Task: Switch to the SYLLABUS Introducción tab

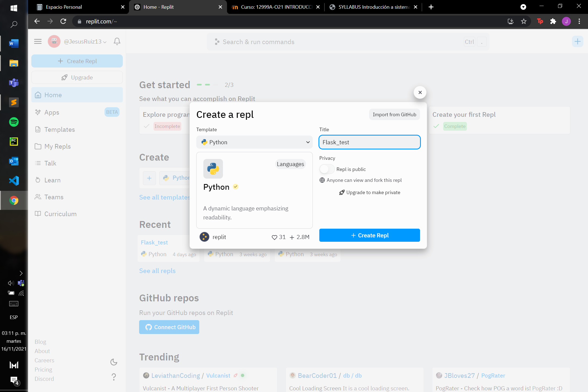Action: tap(373, 7)
